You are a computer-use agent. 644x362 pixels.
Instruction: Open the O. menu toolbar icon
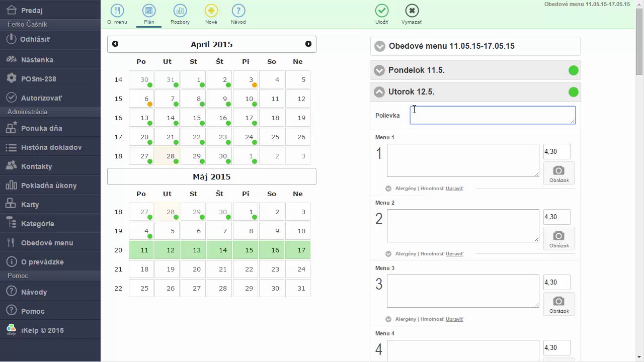(x=117, y=14)
